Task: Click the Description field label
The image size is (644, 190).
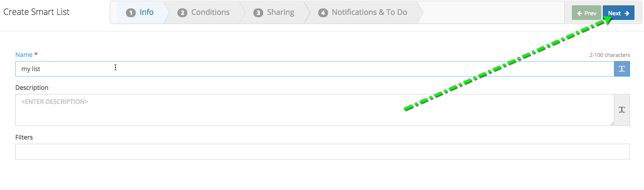Action: point(32,88)
